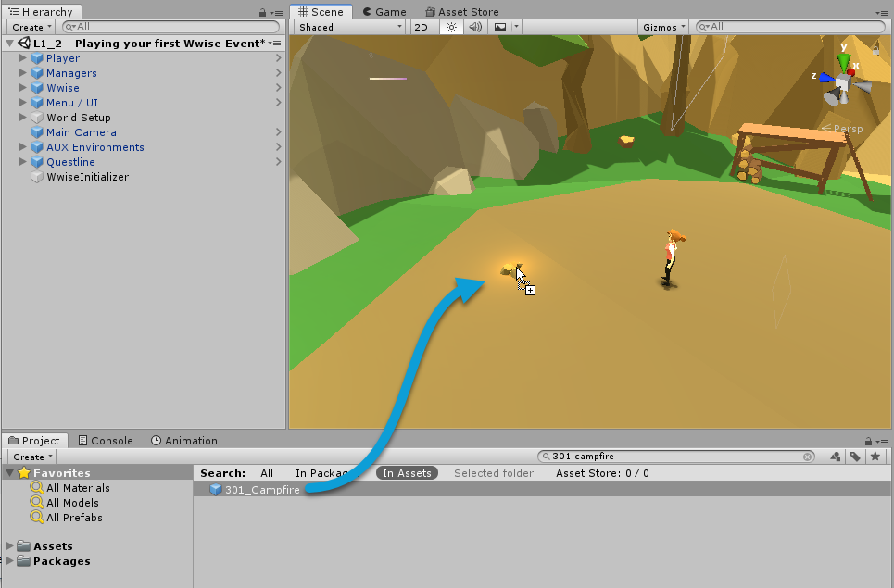This screenshot has height=588, width=894.
Task: Toggle scene lighting sun icon
Action: pyautogui.click(x=451, y=27)
